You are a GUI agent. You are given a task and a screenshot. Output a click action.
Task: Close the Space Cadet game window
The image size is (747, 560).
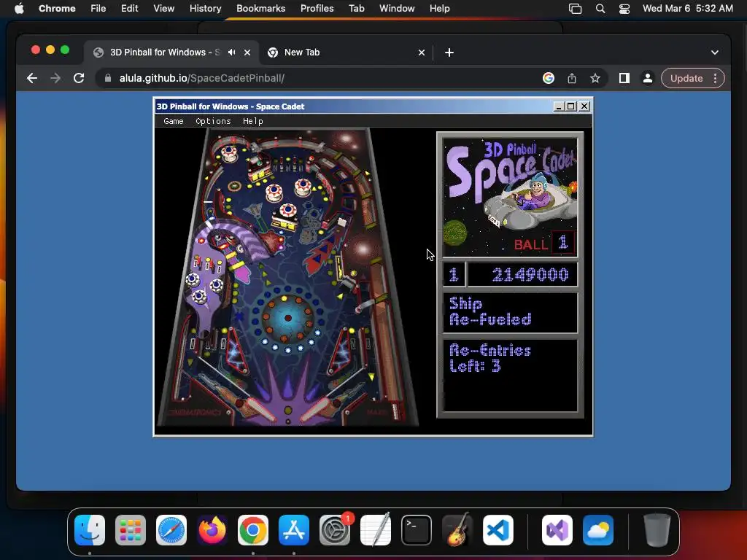584,106
